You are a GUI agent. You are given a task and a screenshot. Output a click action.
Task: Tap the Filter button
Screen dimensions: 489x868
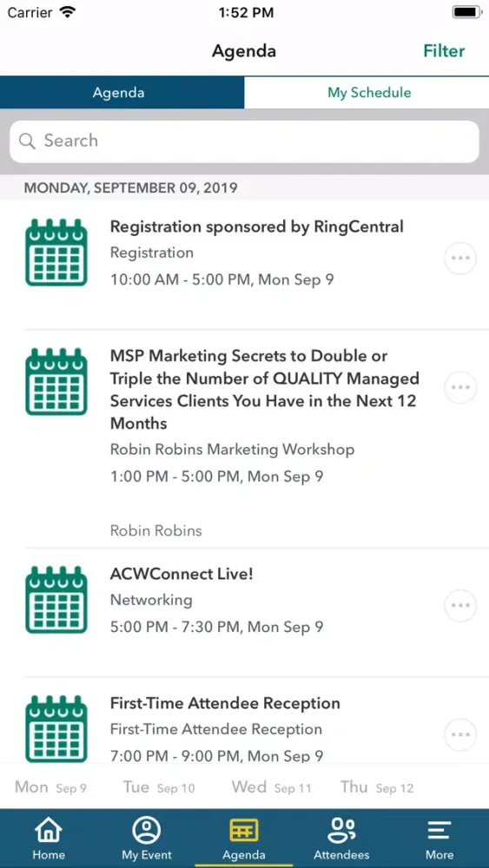[x=444, y=51]
